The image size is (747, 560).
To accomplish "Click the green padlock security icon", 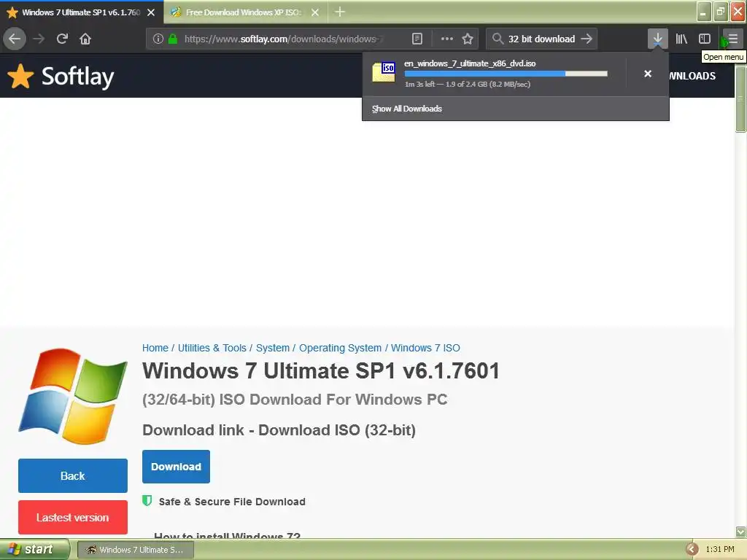I will (173, 39).
